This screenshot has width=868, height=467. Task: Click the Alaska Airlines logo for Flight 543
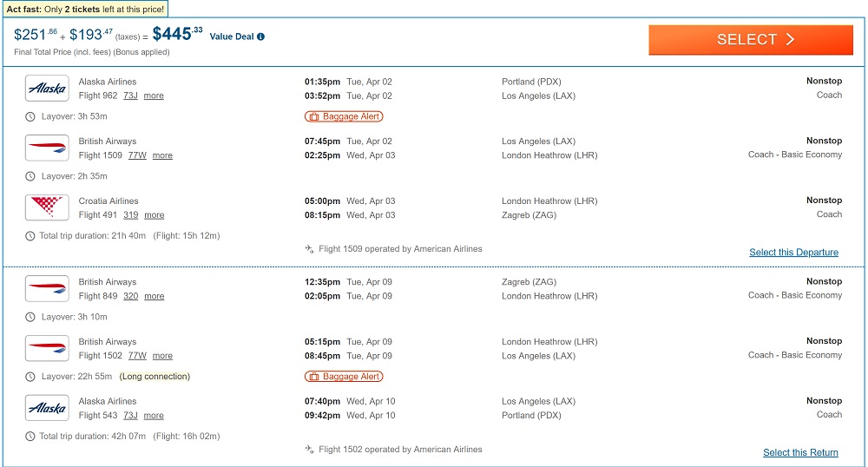[x=47, y=408]
